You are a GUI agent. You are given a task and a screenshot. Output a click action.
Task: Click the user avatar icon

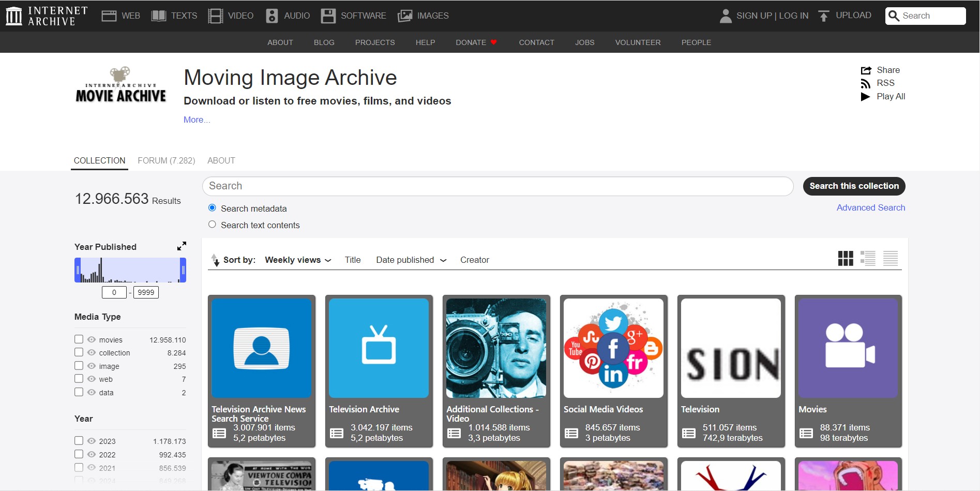[x=726, y=16]
